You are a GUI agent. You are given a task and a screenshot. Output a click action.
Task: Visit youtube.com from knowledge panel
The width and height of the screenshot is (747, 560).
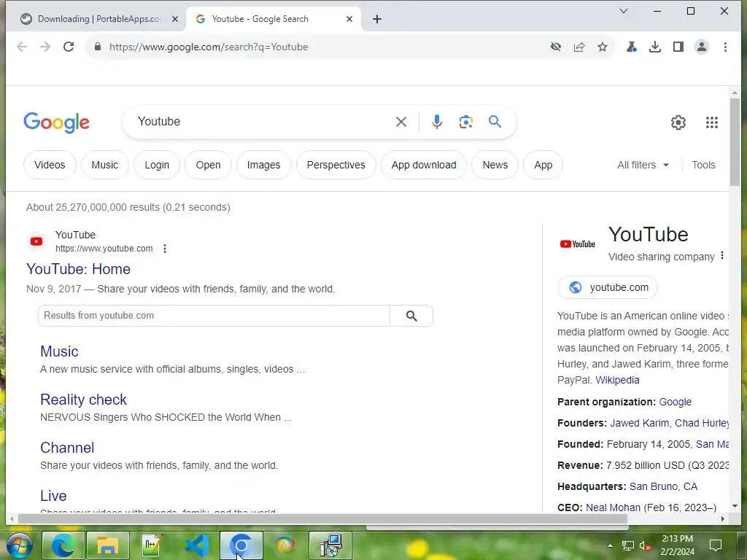click(x=608, y=287)
